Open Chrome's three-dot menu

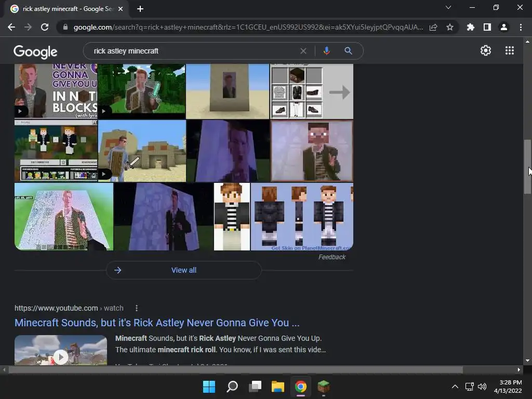[x=521, y=27]
